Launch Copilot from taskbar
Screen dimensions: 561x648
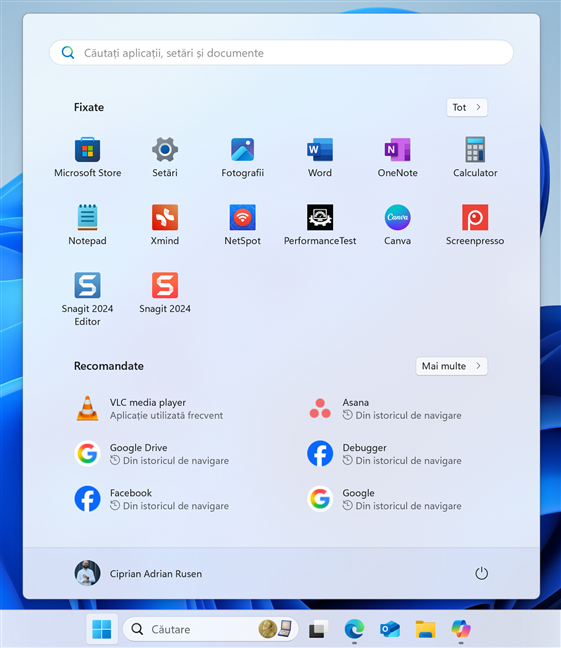pos(461,629)
